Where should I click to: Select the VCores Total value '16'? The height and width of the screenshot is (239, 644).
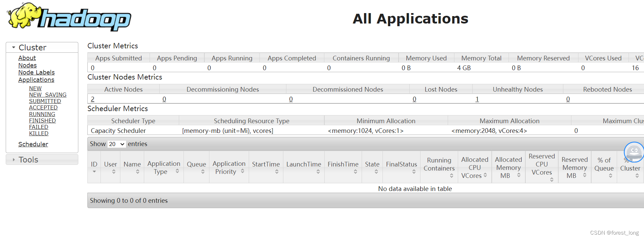(635, 68)
